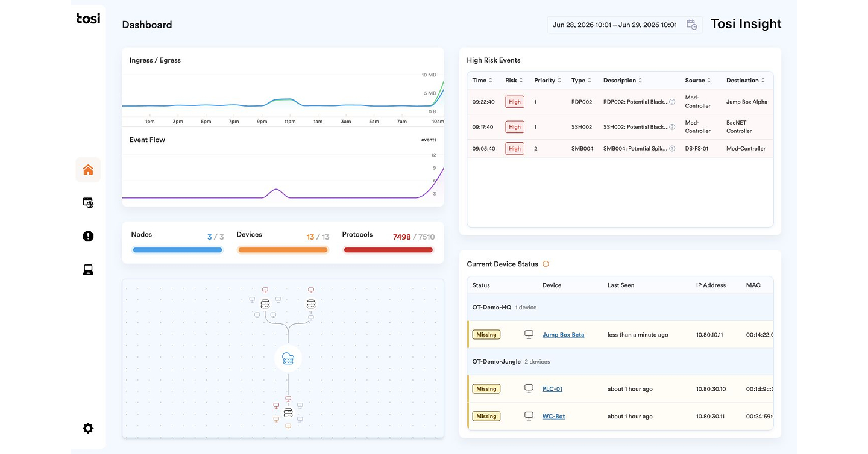
Task: Collapse the OT-Demo-Jungle device group
Action: tap(620, 361)
